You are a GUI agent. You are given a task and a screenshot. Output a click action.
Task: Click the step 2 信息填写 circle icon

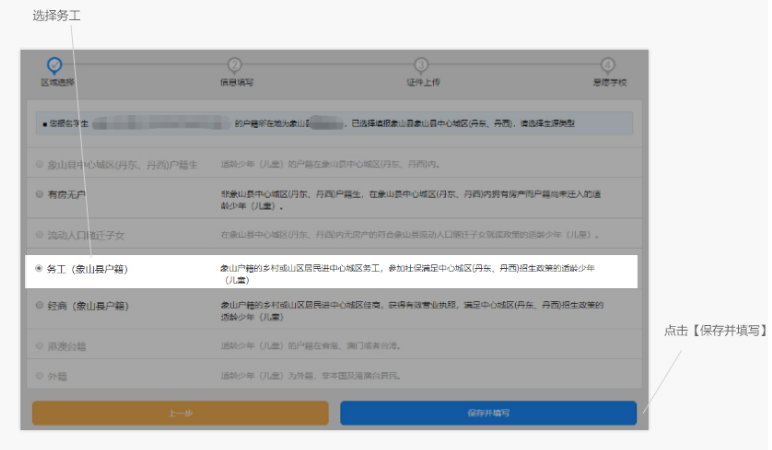coord(235,66)
